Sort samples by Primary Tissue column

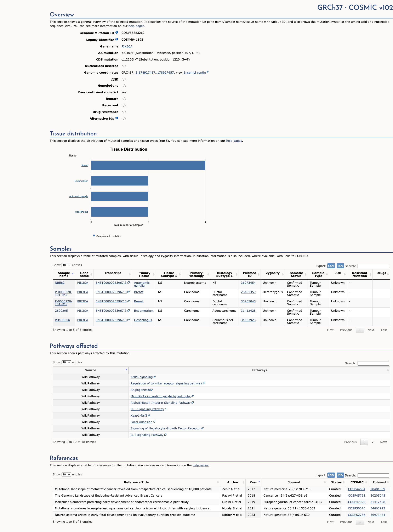click(x=144, y=274)
